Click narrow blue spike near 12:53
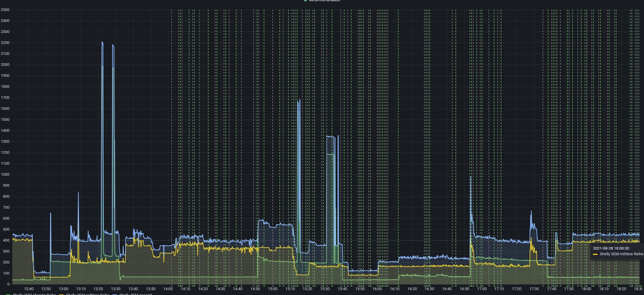Viewport: 644px width, 295px height. pos(50,213)
